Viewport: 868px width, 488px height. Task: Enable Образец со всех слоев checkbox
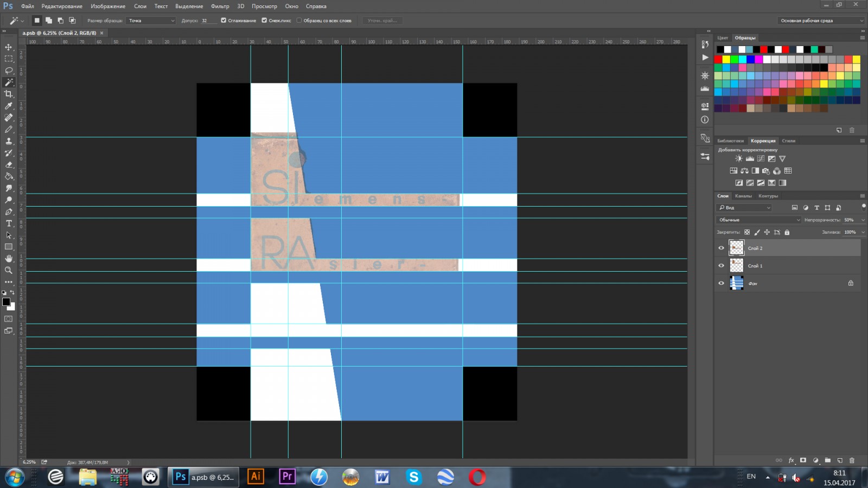coord(299,21)
